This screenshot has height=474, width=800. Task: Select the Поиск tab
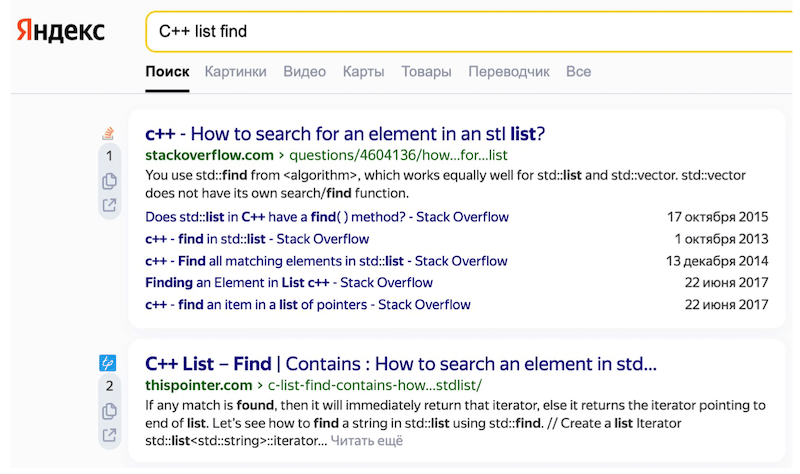tap(167, 72)
